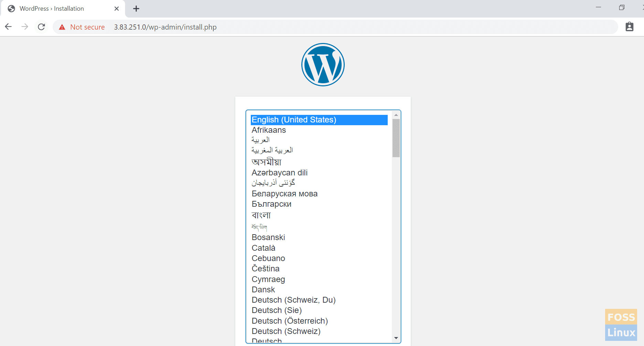Select گؤنئی آذربایجان language option
Image resolution: width=644 pixels, height=346 pixels.
[319, 183]
